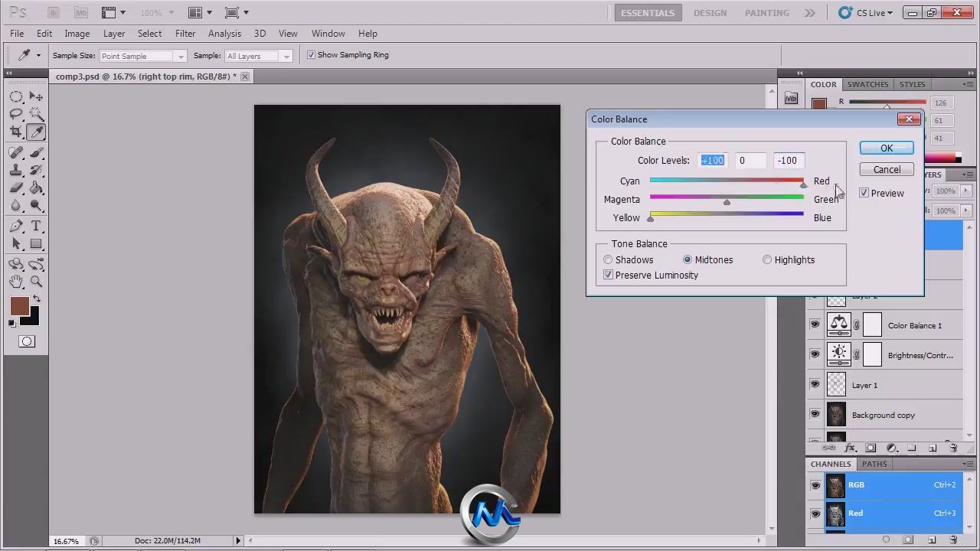Select the Shadows tone radio button
This screenshot has height=551, width=980.
point(608,260)
